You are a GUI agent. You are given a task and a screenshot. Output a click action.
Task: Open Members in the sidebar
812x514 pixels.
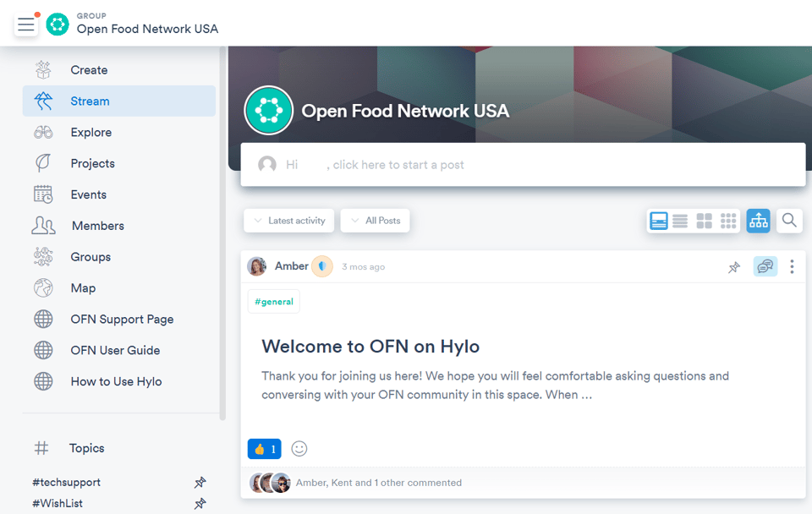[97, 226]
